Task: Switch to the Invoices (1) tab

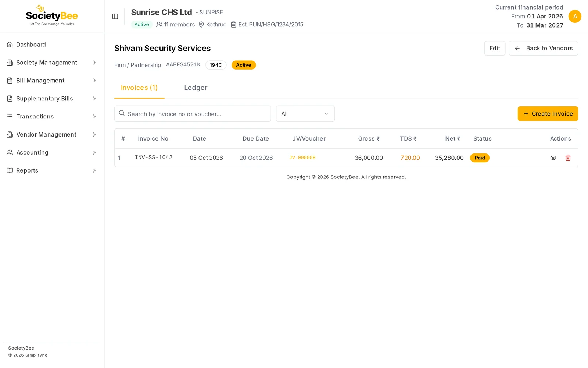Action: coord(139,88)
